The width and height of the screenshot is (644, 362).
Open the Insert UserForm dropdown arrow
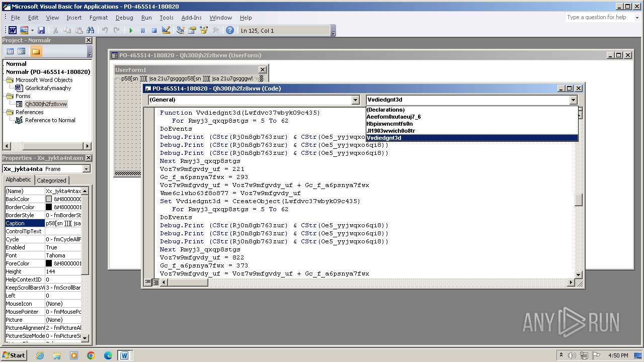coord(32,31)
